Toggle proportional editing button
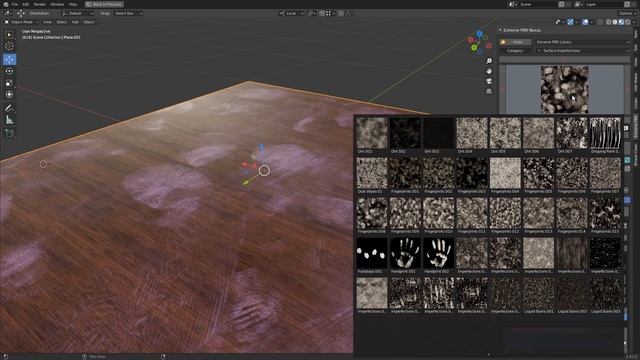Image resolution: width=640 pixels, height=360 pixels. tap(341, 13)
